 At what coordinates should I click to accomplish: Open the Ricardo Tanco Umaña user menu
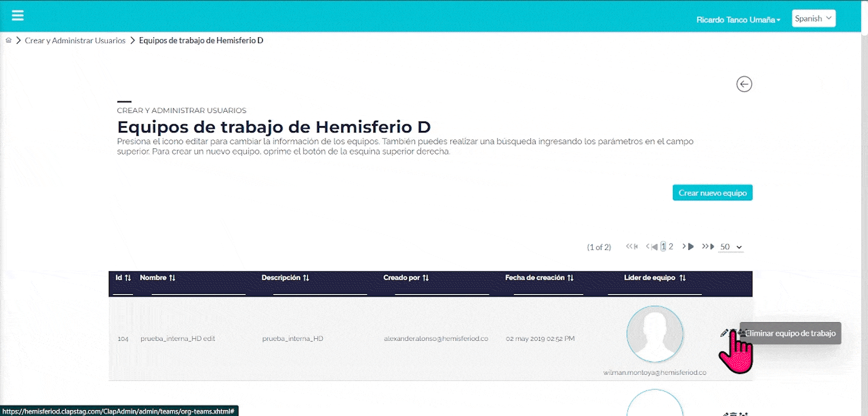(x=738, y=20)
